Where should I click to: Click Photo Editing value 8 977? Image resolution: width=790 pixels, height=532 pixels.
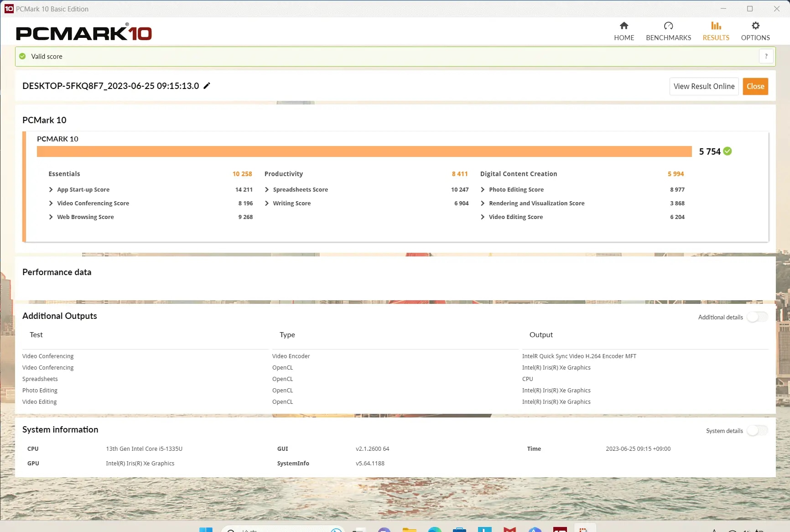(677, 189)
